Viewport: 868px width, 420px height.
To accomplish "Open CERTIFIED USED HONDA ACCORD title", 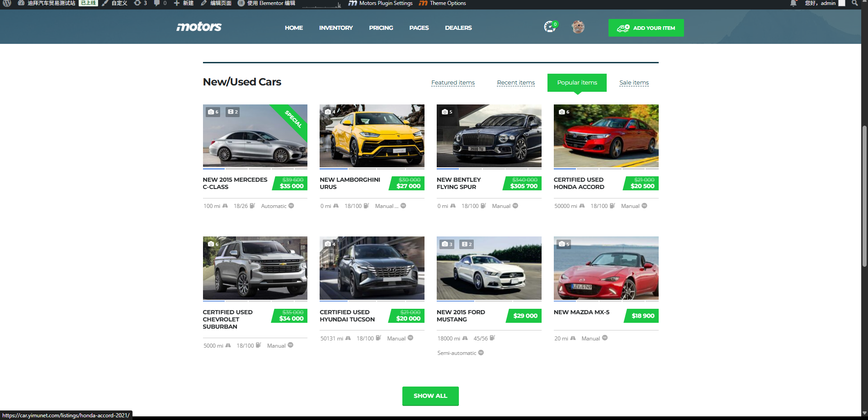I will tap(579, 183).
